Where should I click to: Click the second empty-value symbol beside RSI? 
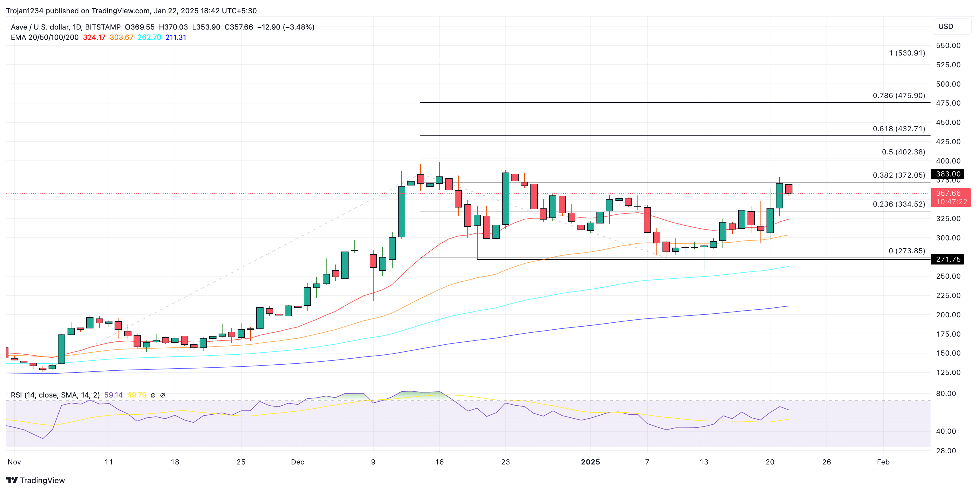[163, 395]
